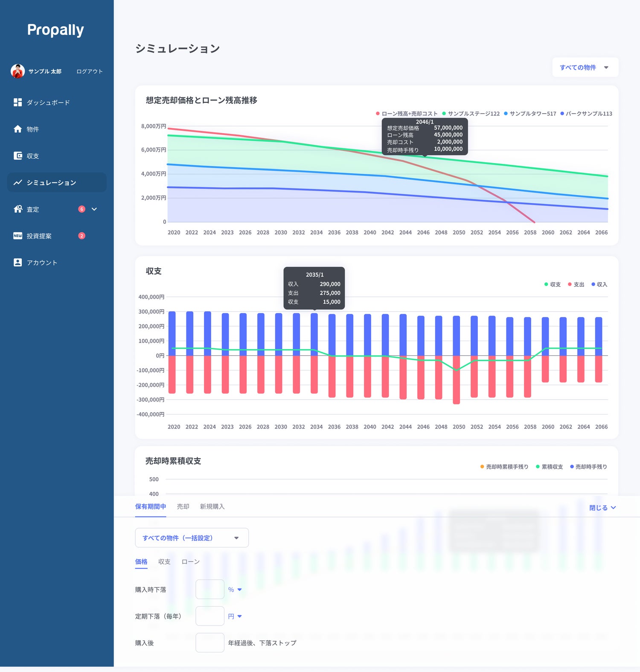The image size is (640, 672).
Task: Click the wallet icon for 収支
Action: point(17,156)
